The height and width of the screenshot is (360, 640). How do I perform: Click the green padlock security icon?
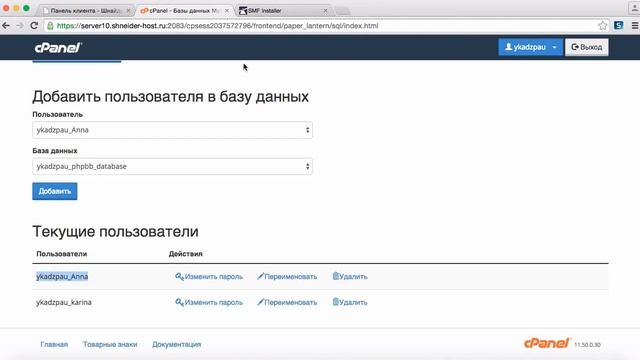point(50,26)
